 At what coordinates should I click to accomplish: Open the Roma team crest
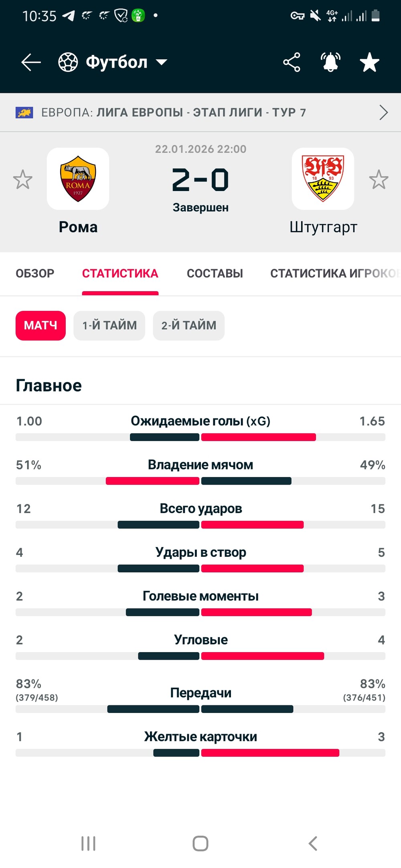[x=78, y=179]
